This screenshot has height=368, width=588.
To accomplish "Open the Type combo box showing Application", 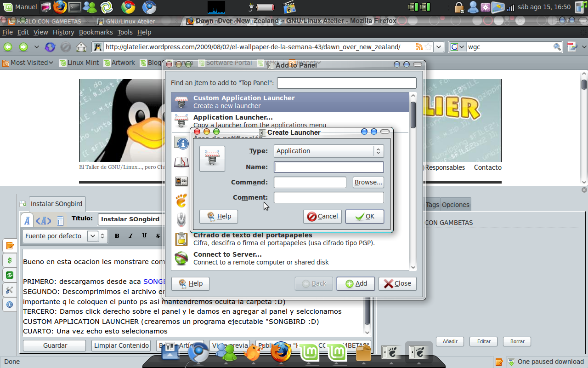I will click(x=329, y=151).
